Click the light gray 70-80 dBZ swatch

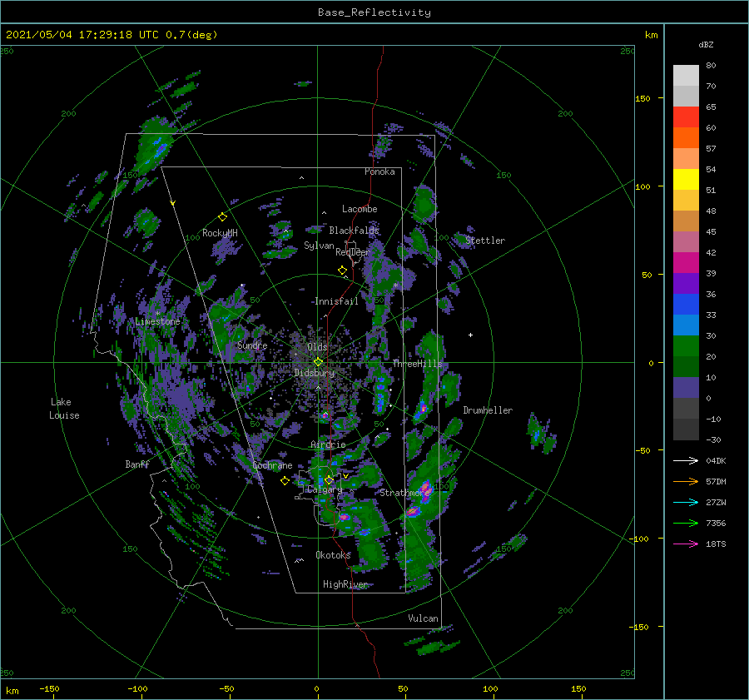click(x=686, y=76)
